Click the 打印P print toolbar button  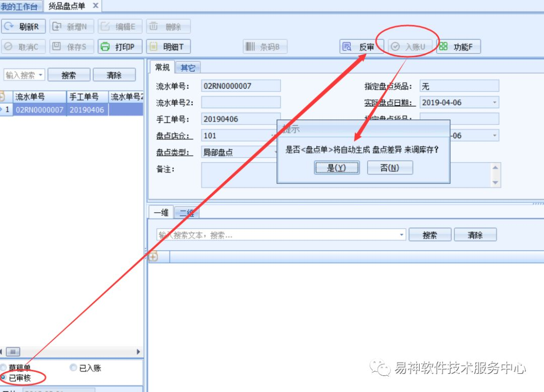[120, 47]
